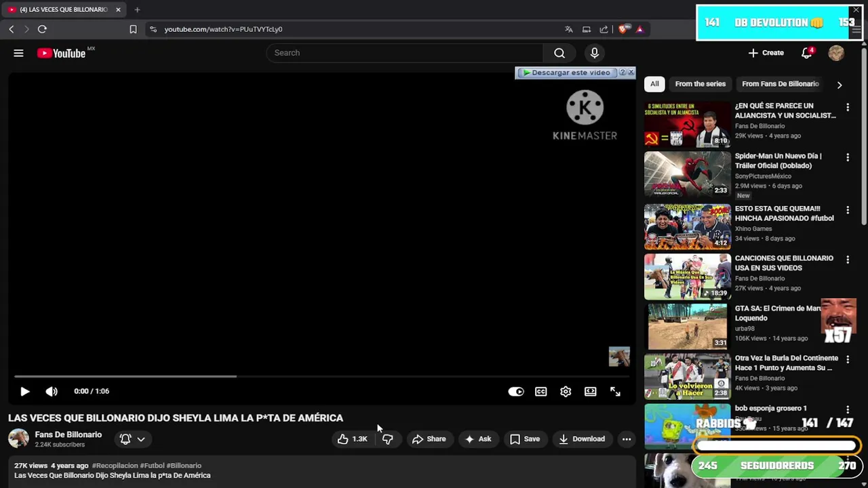Screen dimensions: 868x488
Task: Click the #Billonario hashtag
Action: (184, 466)
